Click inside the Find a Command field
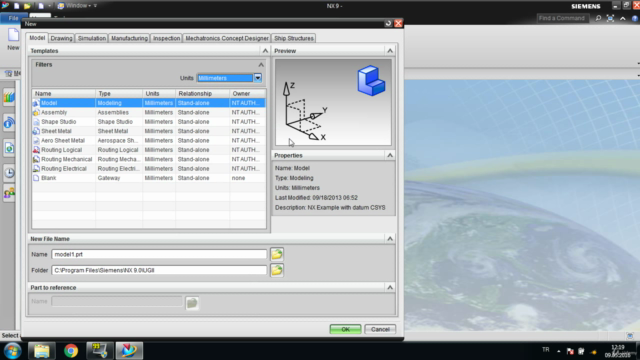The image size is (640, 360). 562,18
